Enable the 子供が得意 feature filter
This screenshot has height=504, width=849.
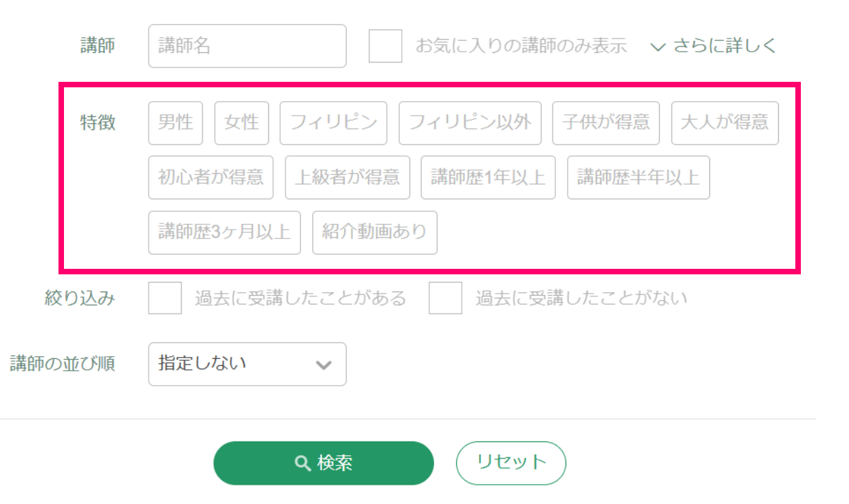pyautogui.click(x=606, y=123)
